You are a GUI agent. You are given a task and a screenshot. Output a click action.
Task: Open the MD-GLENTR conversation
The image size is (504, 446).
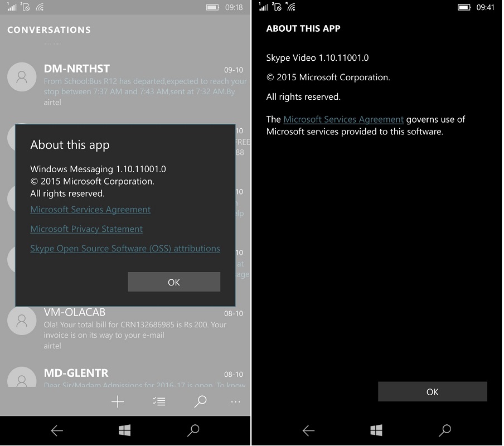click(125, 377)
